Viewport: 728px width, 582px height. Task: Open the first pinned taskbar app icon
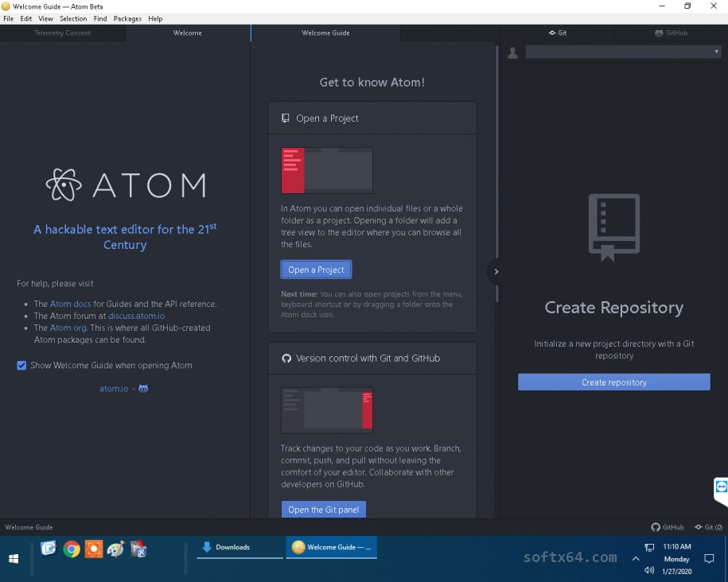49,549
